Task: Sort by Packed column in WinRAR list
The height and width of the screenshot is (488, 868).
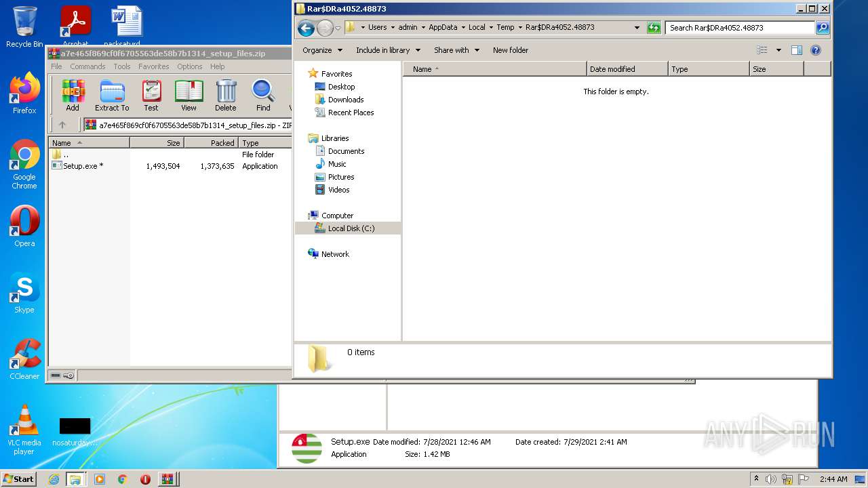Action: click(211, 143)
